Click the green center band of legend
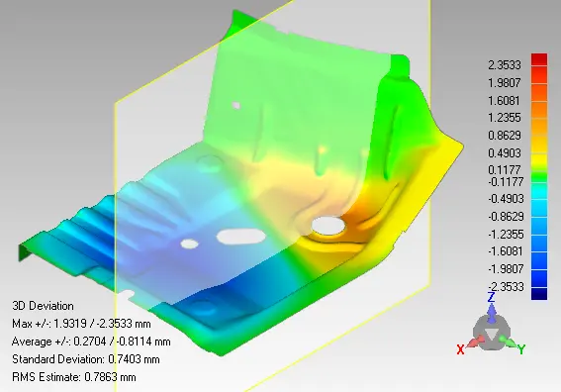The width and height of the screenshot is (561, 392). pos(539,177)
